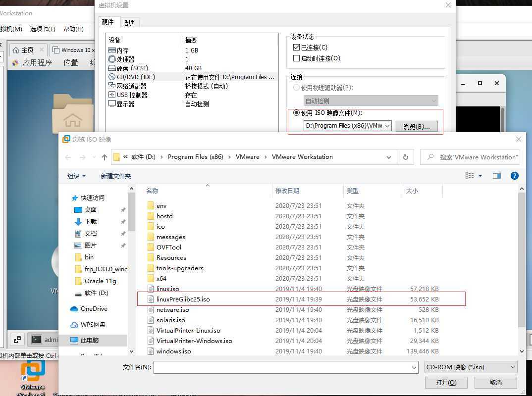This screenshot has width=532, height=396.
Task: Open the 文件名 combo box dropdown
Action: [x=414, y=367]
